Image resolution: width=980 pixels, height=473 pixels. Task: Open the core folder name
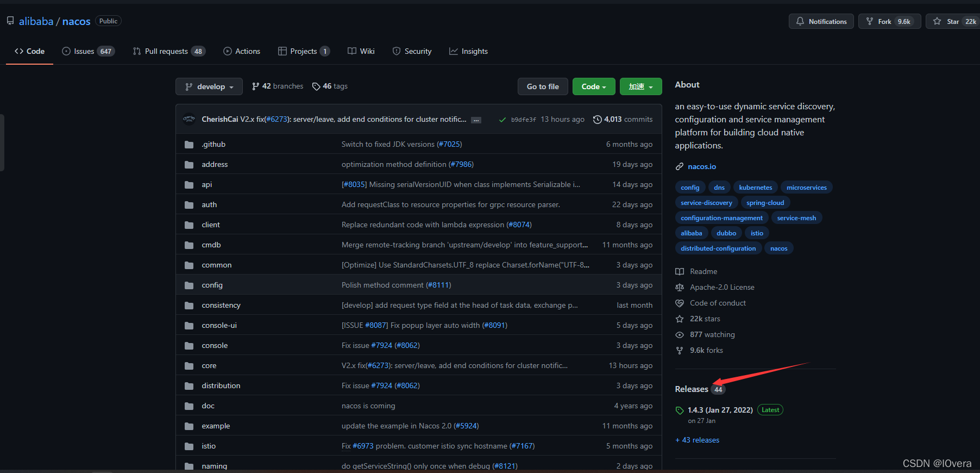click(x=209, y=366)
